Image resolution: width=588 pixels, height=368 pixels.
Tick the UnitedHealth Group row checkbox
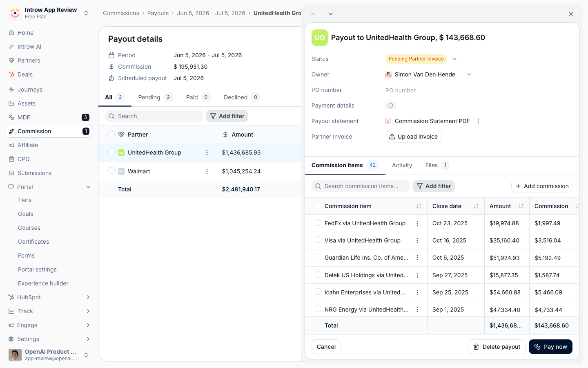(x=111, y=152)
